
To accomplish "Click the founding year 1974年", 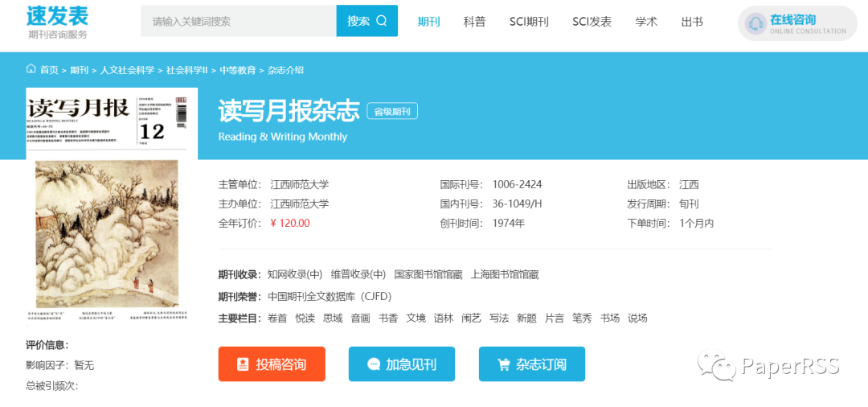I will tap(508, 223).
